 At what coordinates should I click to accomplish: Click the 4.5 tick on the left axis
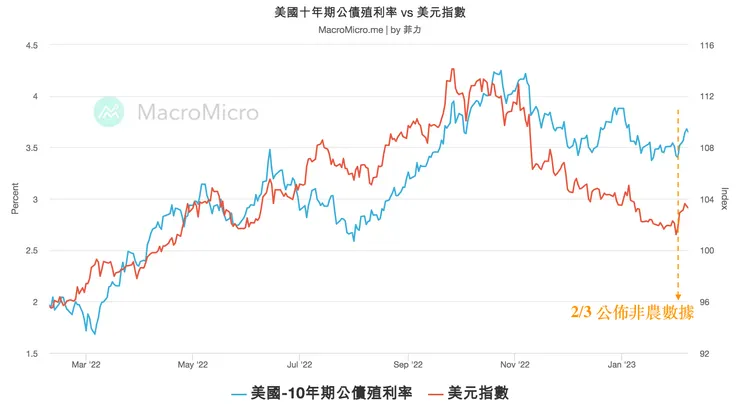pos(31,46)
